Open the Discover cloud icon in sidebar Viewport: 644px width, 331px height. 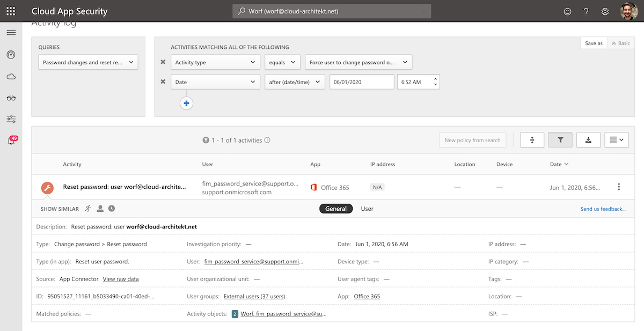click(x=11, y=77)
